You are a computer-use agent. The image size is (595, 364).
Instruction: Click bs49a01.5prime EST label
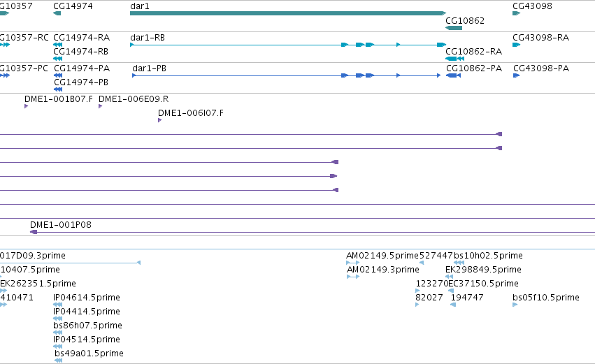89,354
